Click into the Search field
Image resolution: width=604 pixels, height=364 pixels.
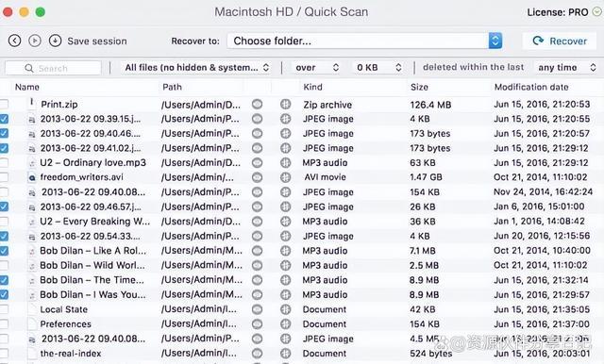coord(53,68)
